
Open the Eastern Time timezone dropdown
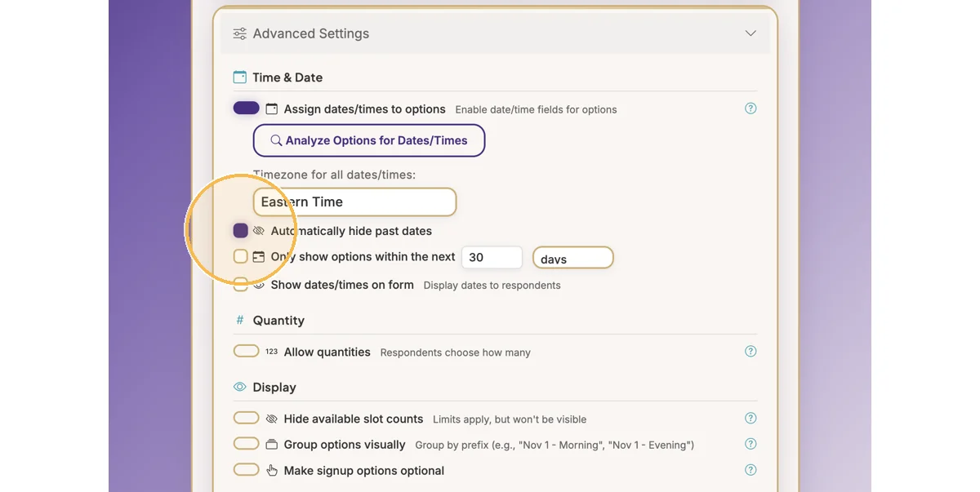[354, 202]
